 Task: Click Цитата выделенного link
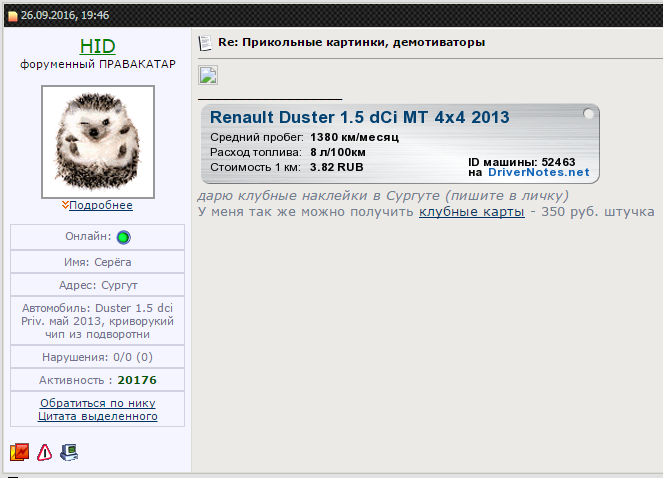[98, 416]
